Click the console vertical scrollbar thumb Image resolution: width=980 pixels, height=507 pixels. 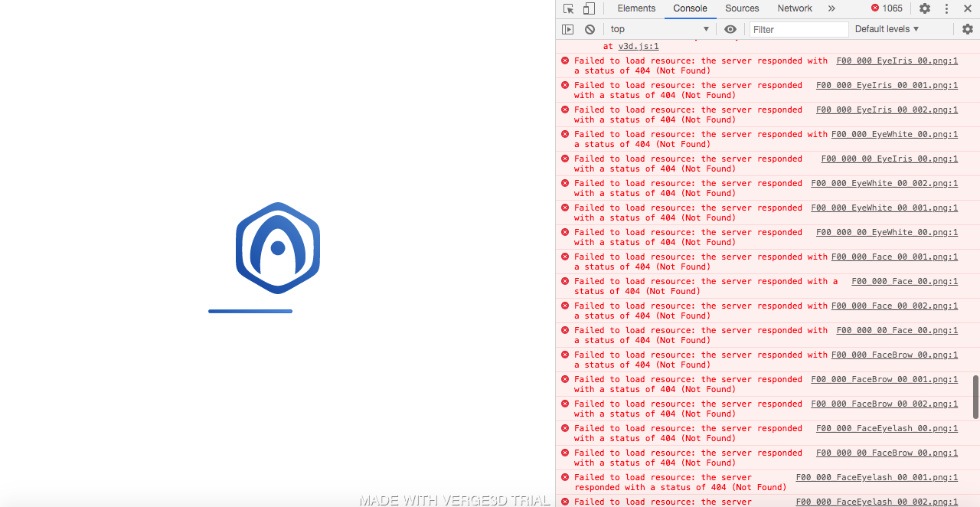975,397
